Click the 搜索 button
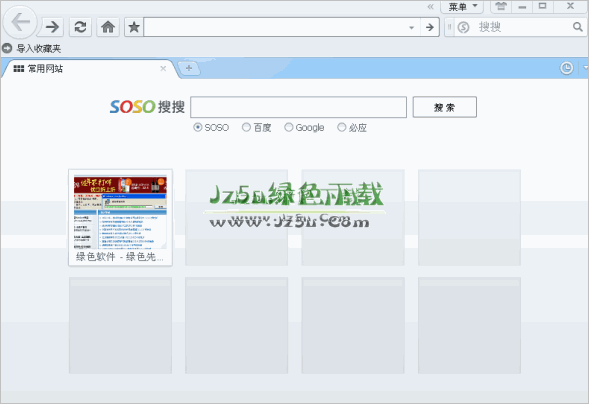This screenshot has width=589, height=404. point(445,107)
